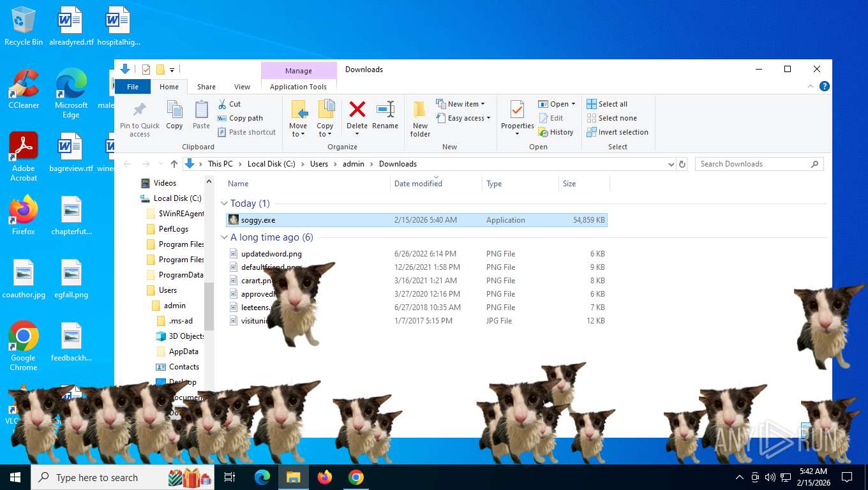Screen dimensions: 868x490
Task: Collapse the ribbon with the chevron
Action: pos(812,86)
